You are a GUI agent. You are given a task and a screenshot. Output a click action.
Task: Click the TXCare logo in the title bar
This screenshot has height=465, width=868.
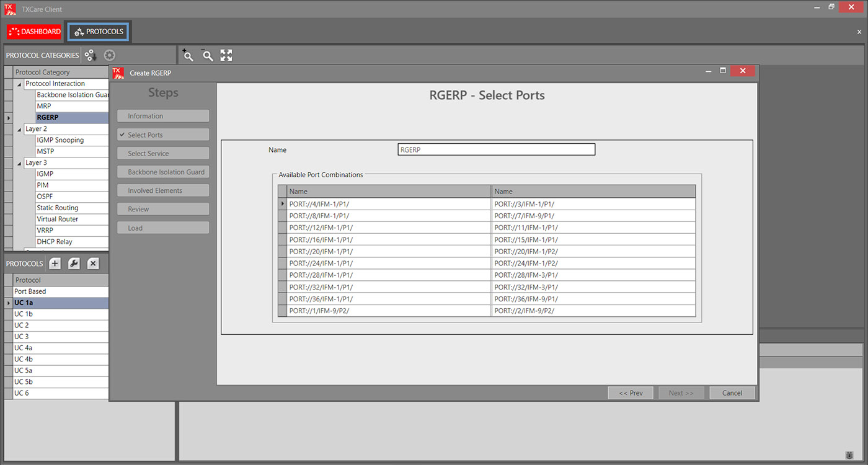click(x=10, y=9)
